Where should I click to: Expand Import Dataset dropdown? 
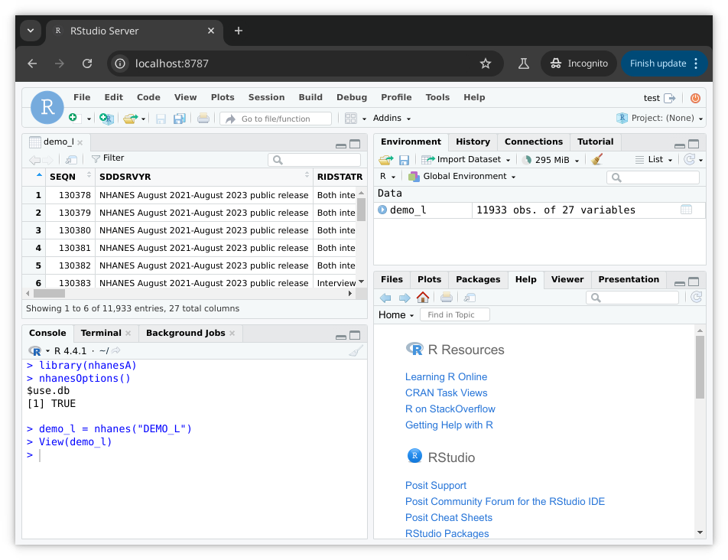[466, 160]
